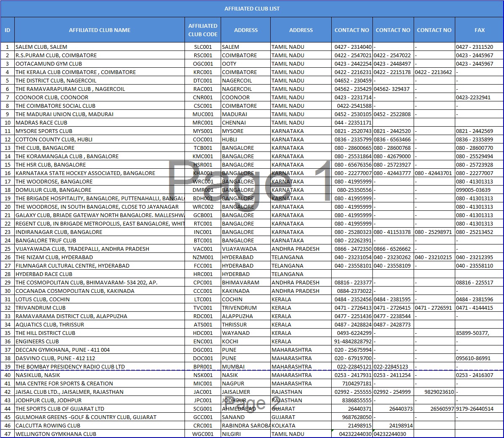Select the LOTUS CLUB, COCHIN cell
The height and width of the screenshot is (438, 504).
(42, 299)
